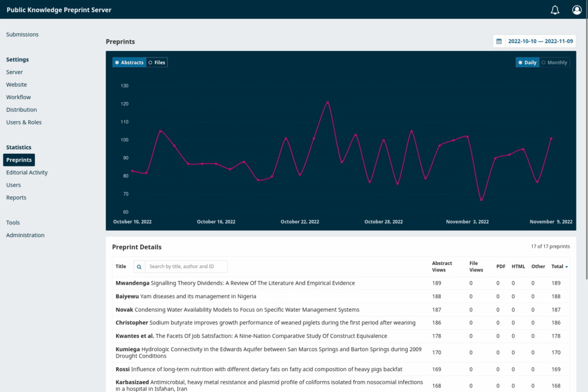This screenshot has height=392, width=588.
Task: Go to Editorial Activity statistics
Action: point(26,172)
